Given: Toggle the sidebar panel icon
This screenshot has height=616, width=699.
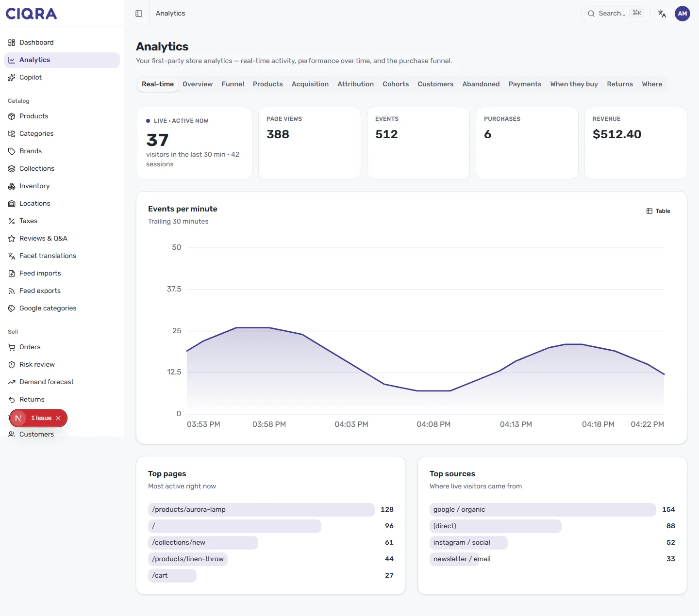Looking at the screenshot, I should tap(139, 14).
